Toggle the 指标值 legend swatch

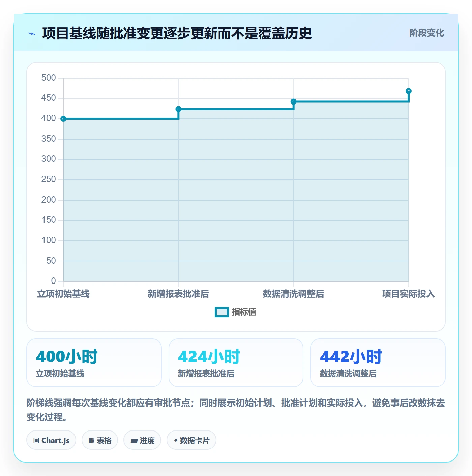coord(222,312)
